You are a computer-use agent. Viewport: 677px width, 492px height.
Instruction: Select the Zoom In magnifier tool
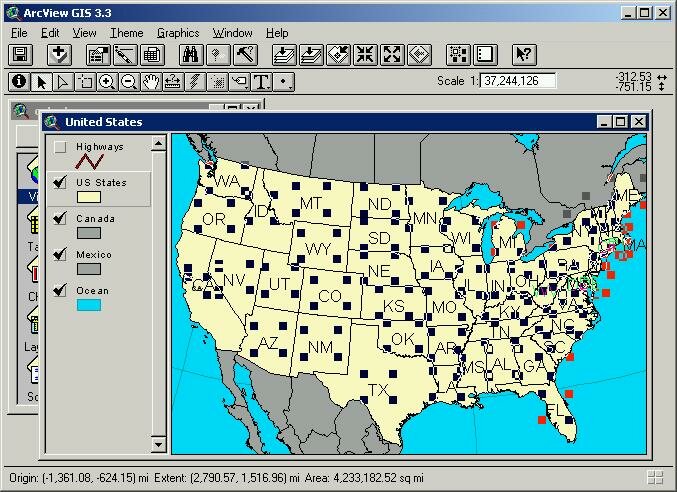pos(107,82)
